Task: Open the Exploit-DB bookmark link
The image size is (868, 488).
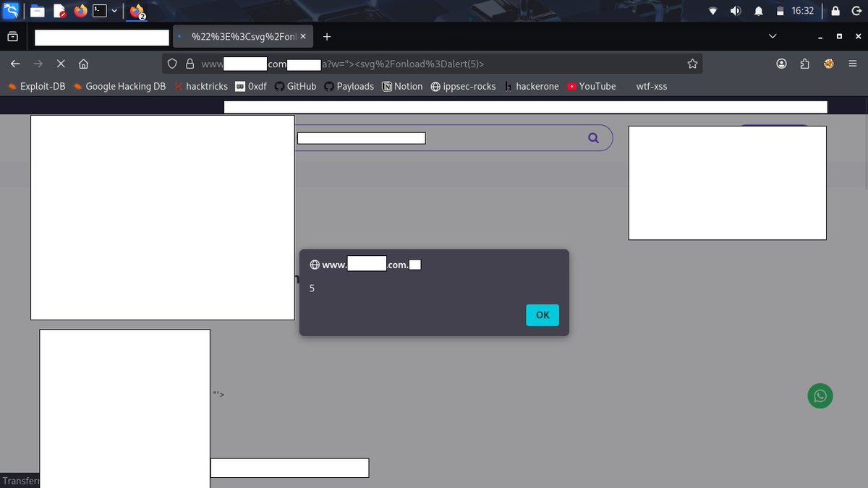Action: [x=36, y=86]
